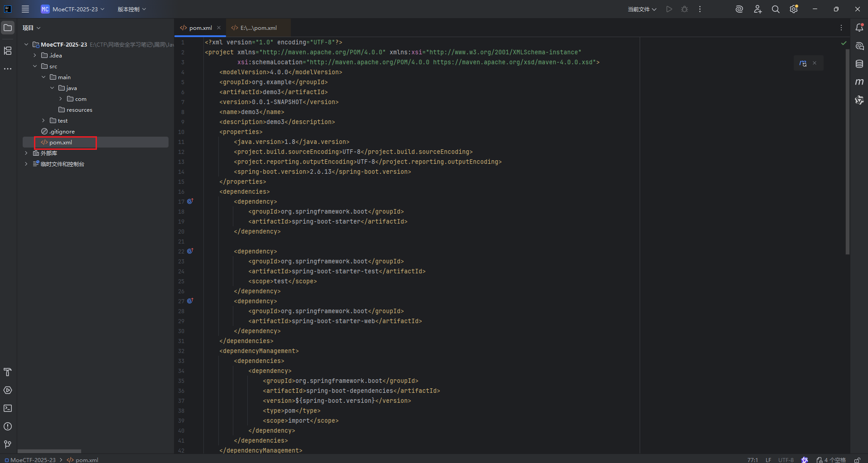This screenshot has height=463, width=868.
Task: Toggle the read-only lock icon in status bar
Action: (x=857, y=460)
